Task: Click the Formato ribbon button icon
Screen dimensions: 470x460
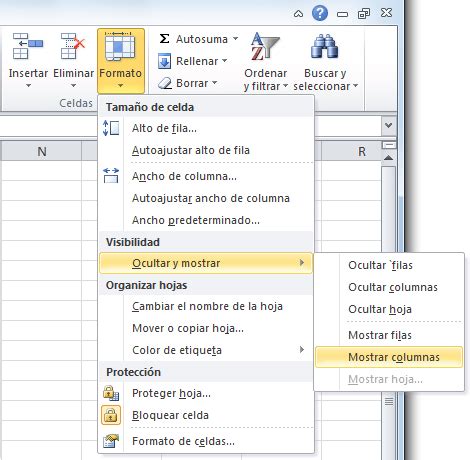Action: pos(120,47)
